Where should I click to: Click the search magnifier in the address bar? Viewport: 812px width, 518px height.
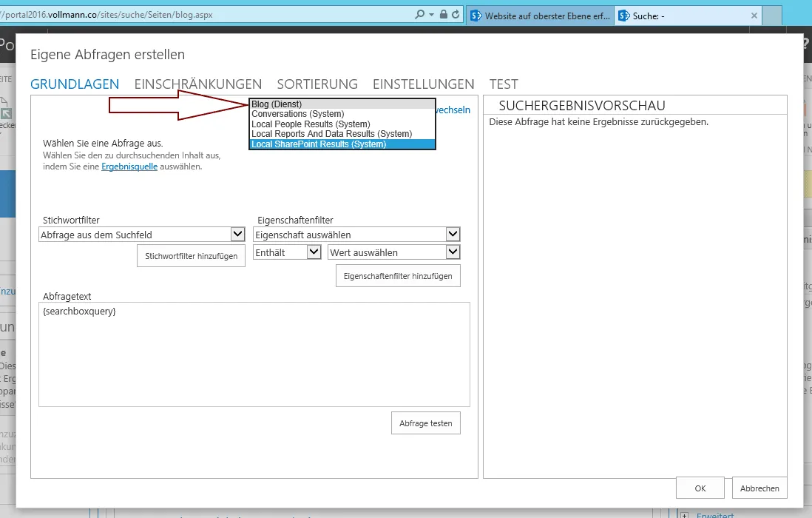pos(419,15)
